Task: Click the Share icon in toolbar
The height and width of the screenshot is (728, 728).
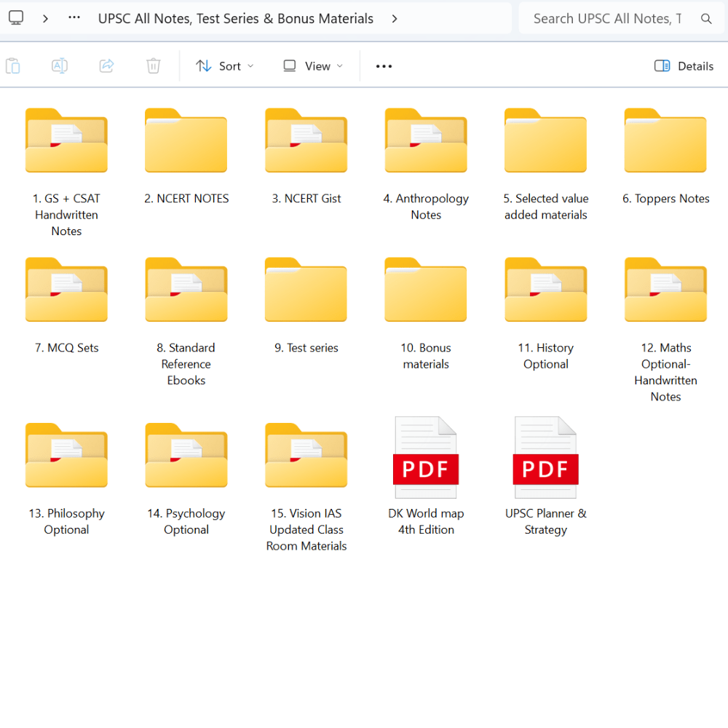Action: 107,66
